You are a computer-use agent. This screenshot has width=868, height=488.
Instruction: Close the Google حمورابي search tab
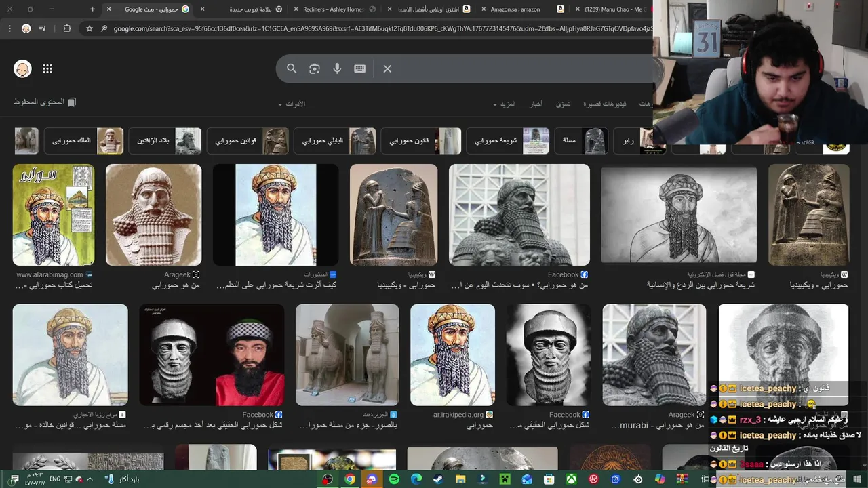point(109,9)
